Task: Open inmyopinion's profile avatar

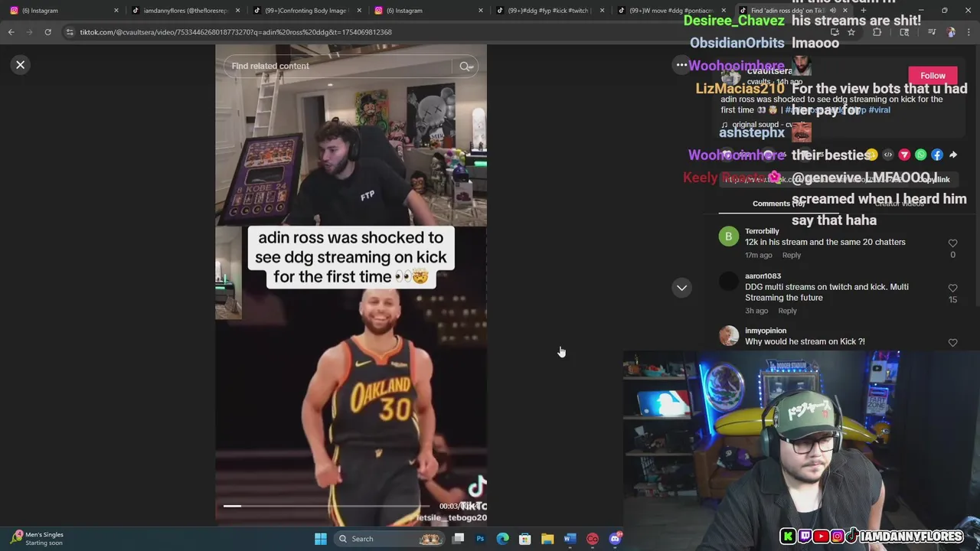Action: click(x=729, y=336)
